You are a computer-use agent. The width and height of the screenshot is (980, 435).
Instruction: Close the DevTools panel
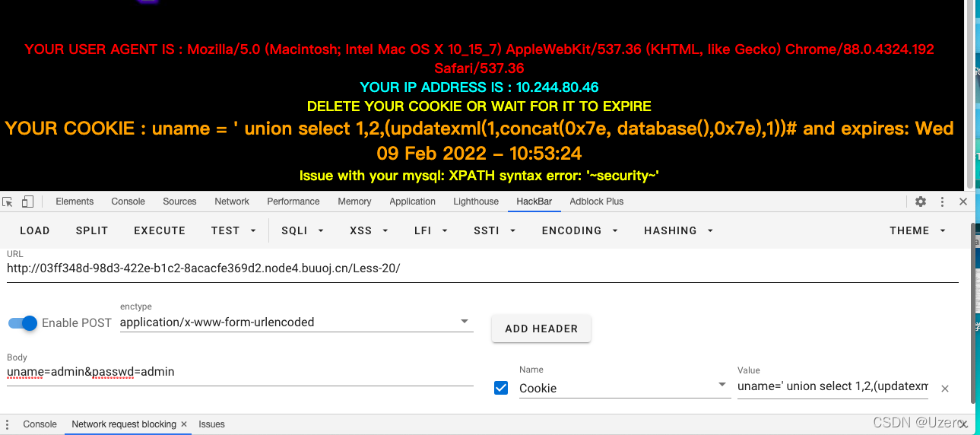pyautogui.click(x=963, y=202)
